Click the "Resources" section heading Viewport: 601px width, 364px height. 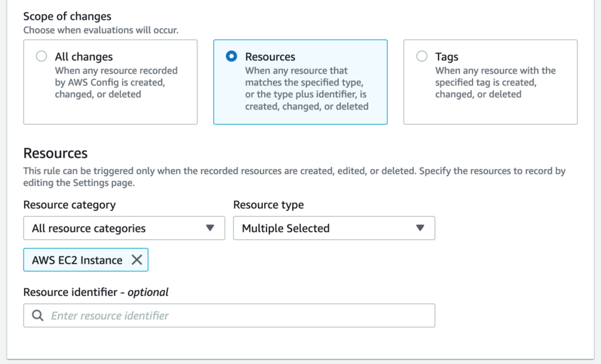[55, 153]
